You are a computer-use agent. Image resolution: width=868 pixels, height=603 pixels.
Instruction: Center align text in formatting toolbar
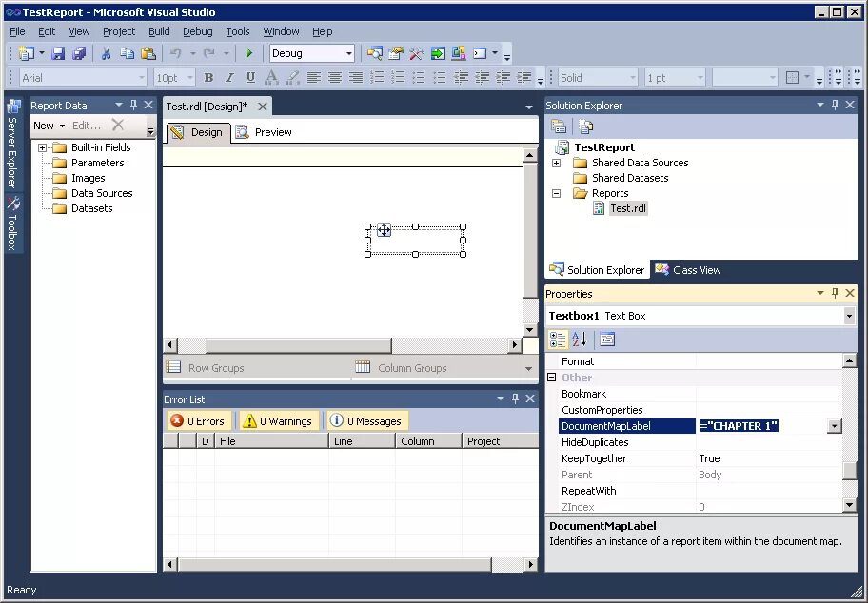(x=334, y=77)
